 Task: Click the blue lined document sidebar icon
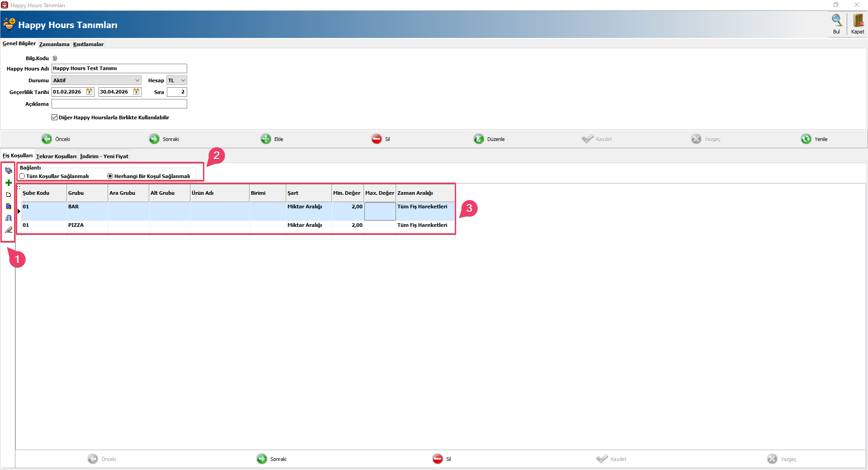pos(8,206)
